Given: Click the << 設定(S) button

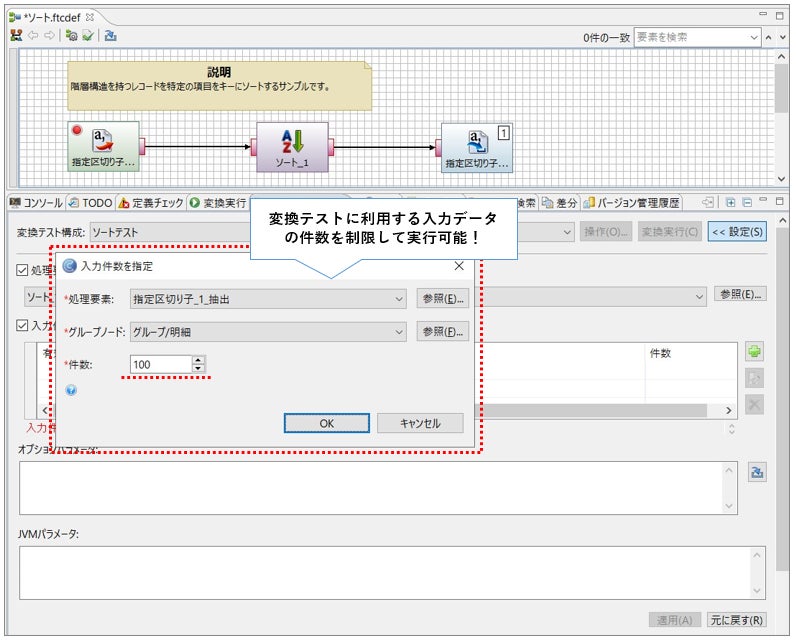Looking at the screenshot, I should 737,231.
